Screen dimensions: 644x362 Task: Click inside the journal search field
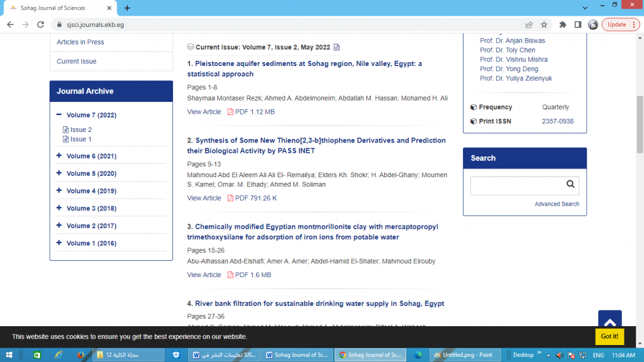[516, 185]
